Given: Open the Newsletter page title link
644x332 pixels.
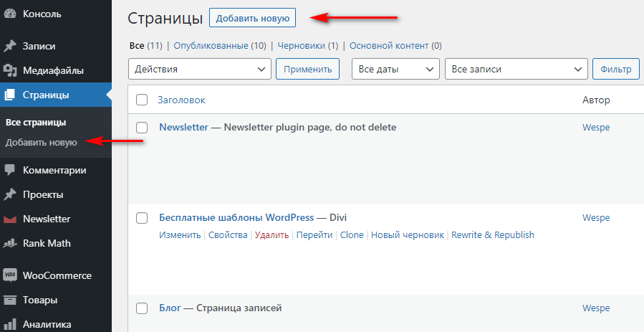Looking at the screenshot, I should coord(183,128).
